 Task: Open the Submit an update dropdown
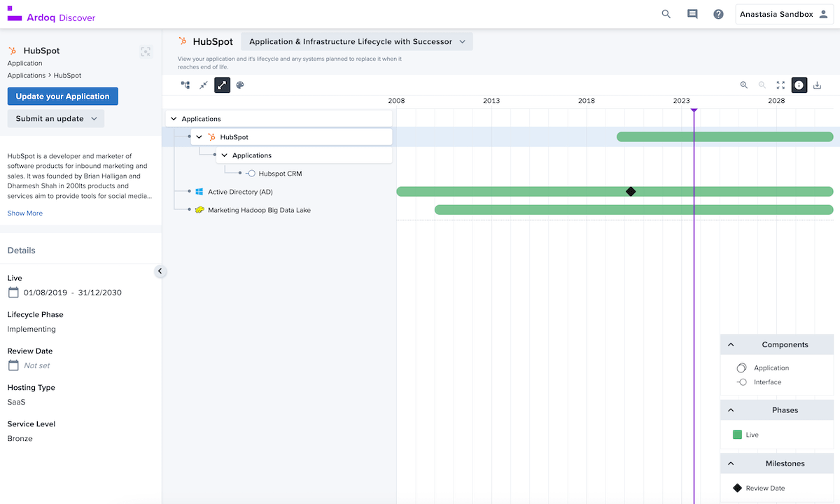click(x=56, y=119)
